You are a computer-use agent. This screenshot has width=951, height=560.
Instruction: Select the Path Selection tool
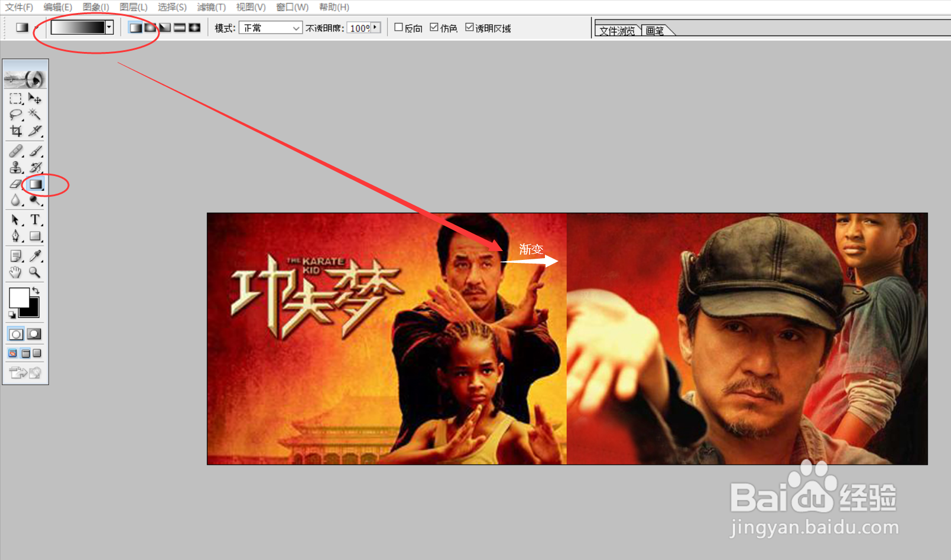(16, 220)
